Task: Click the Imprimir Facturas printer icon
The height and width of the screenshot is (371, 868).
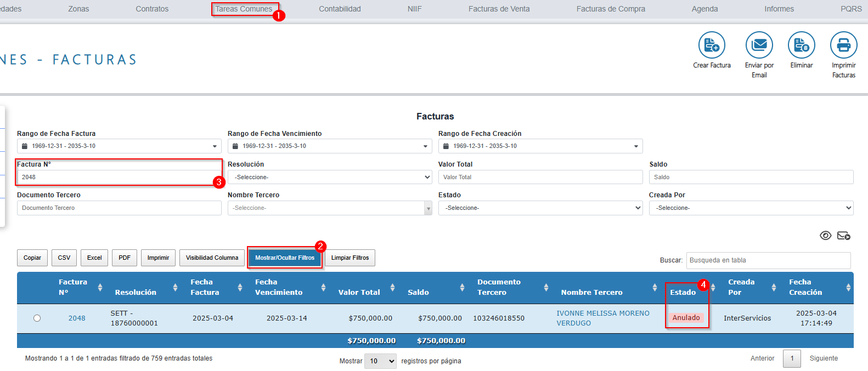Action: pos(843,45)
